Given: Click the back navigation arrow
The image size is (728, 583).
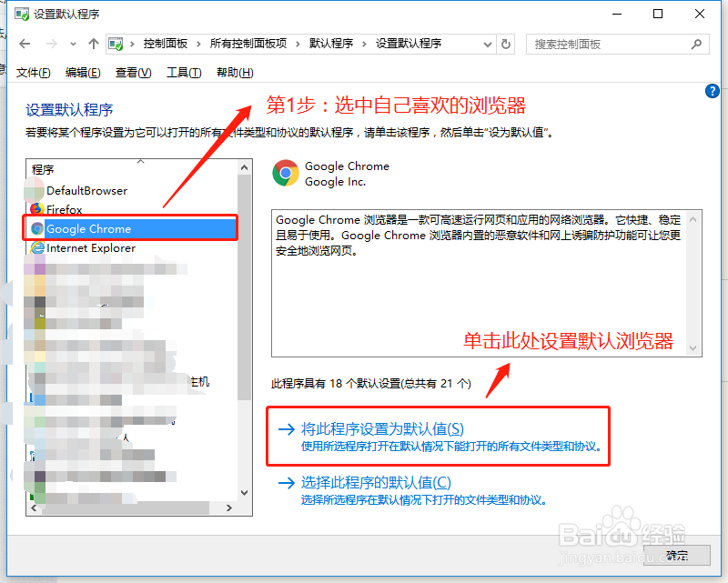Looking at the screenshot, I should (25, 44).
